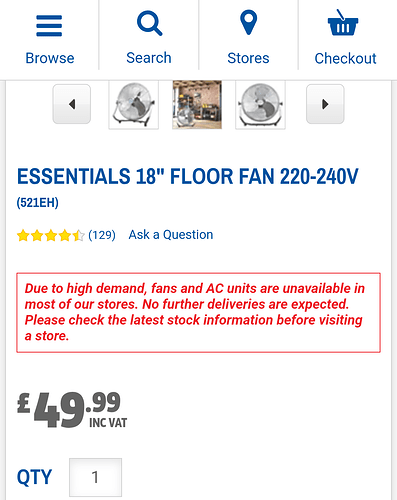The image size is (397, 500).
Task: Tap the Stores location pin icon
Action: (x=249, y=22)
